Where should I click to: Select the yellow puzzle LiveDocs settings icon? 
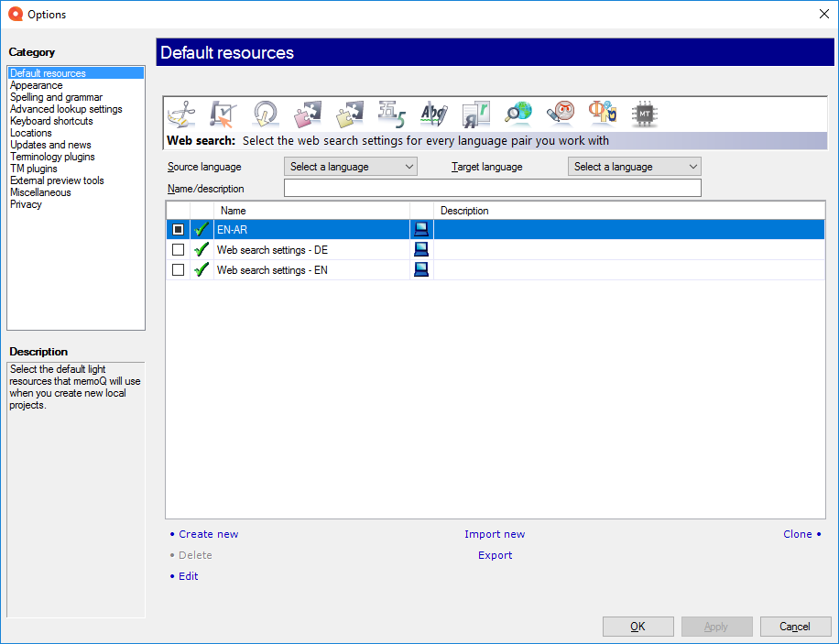349,114
